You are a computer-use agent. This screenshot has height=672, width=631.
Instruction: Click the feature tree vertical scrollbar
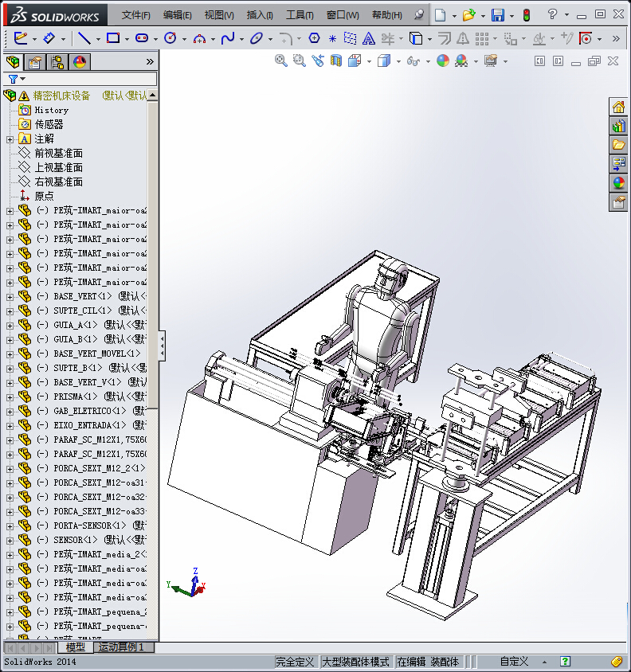153,255
